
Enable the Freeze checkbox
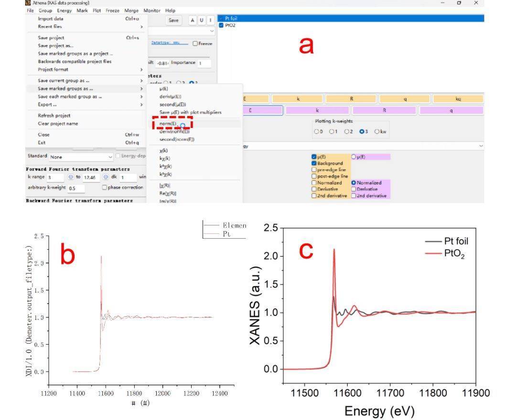[195, 43]
